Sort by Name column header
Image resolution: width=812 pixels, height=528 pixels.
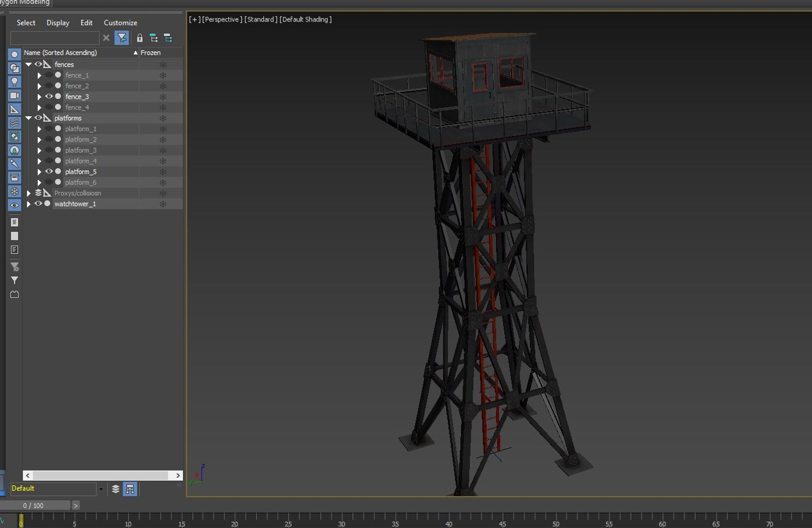pos(81,52)
